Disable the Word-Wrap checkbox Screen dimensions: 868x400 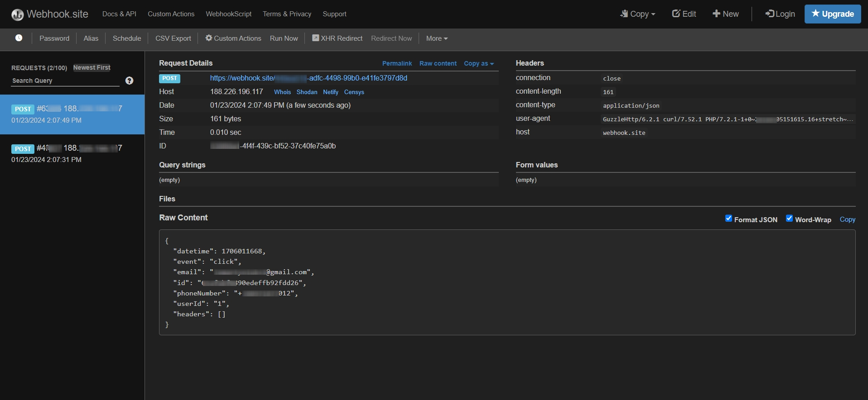click(x=789, y=219)
